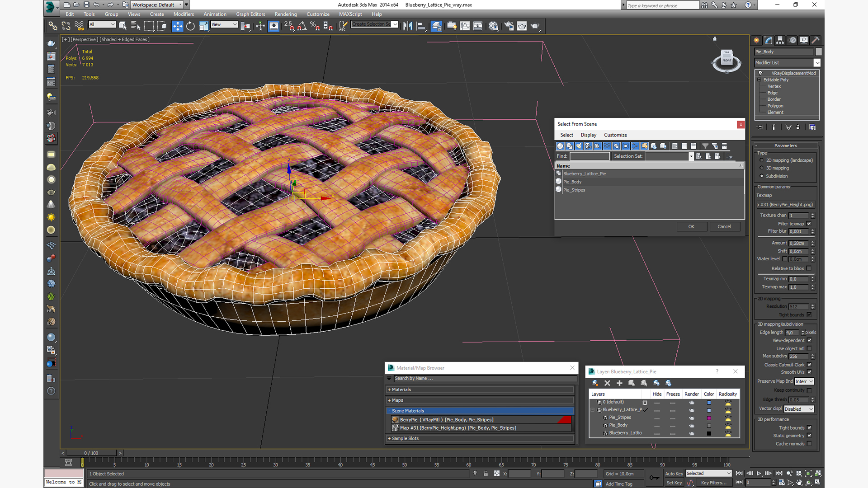Click the Pin Stack icon below modifier list
Screen dimensions: 868x488
click(759, 127)
